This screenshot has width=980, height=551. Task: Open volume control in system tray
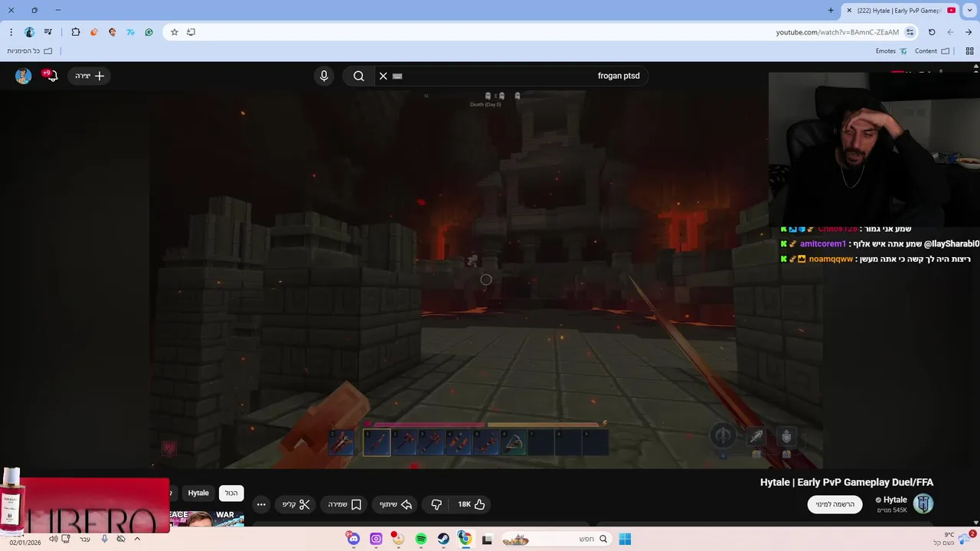click(54, 539)
